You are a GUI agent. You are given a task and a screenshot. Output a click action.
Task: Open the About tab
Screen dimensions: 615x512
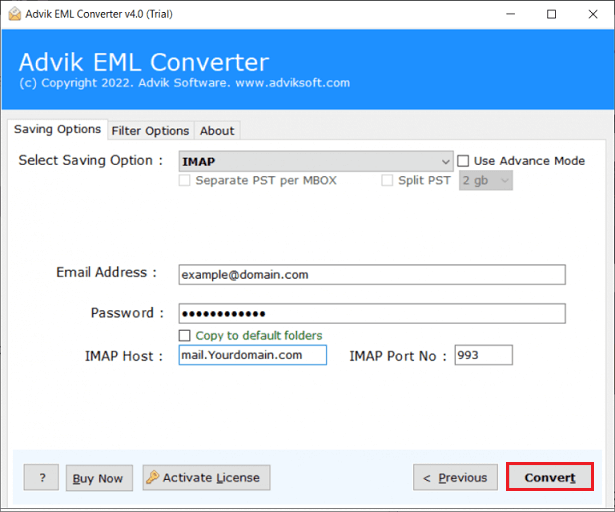(x=217, y=131)
